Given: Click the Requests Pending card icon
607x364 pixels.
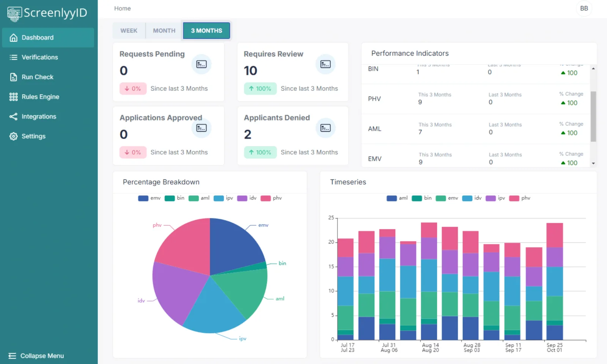Looking at the screenshot, I should 201,64.
